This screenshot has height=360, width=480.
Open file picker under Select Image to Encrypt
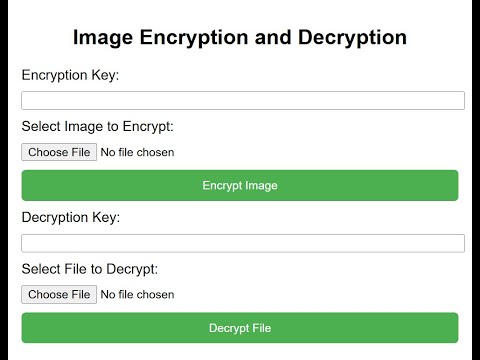pyautogui.click(x=59, y=152)
